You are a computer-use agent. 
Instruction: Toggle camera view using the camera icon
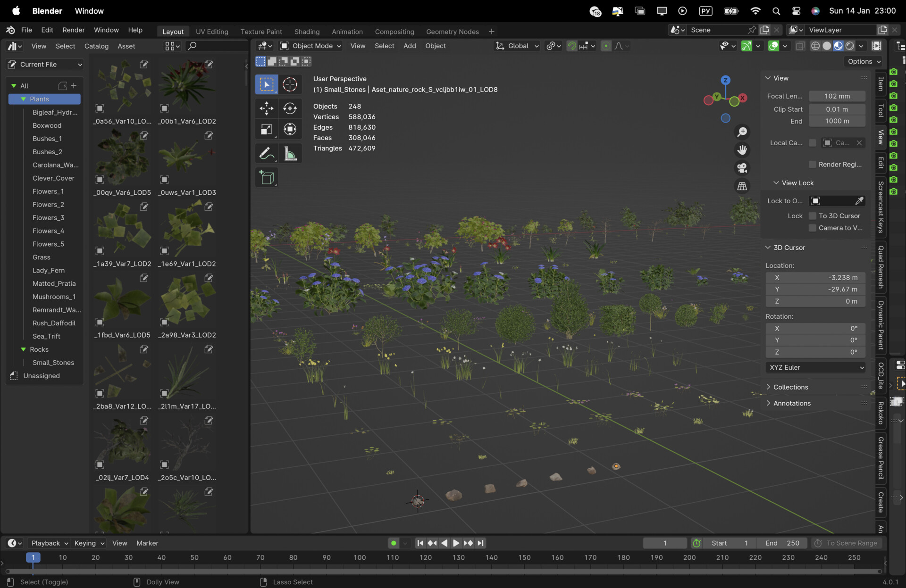tap(742, 168)
